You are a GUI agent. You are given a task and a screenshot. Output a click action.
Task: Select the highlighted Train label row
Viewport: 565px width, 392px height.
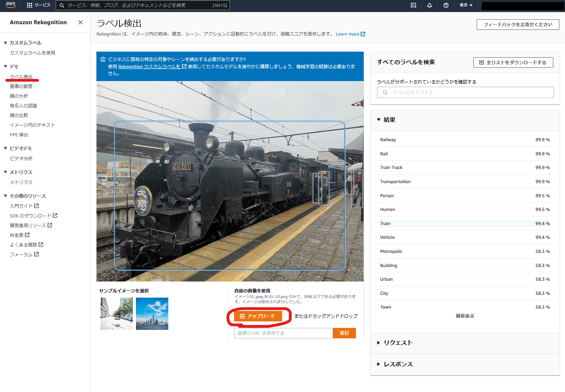tap(465, 223)
